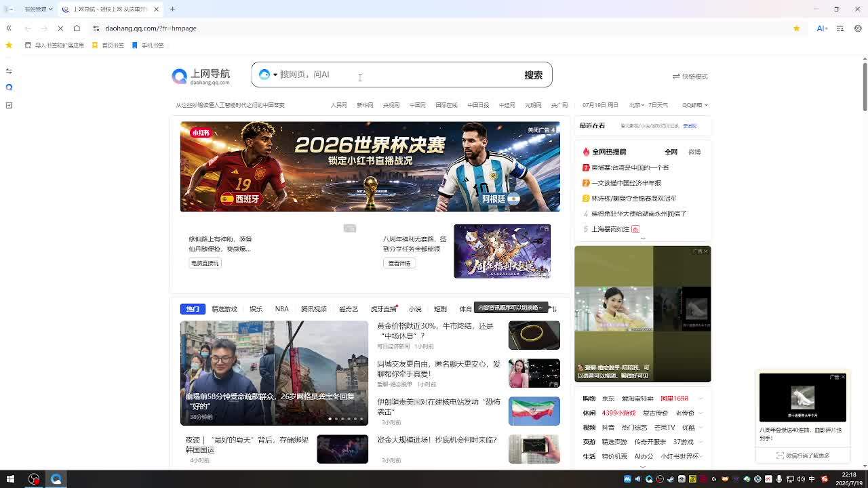Click 电脑直接玩 button
The image size is (868, 488).
pyautogui.click(x=205, y=263)
